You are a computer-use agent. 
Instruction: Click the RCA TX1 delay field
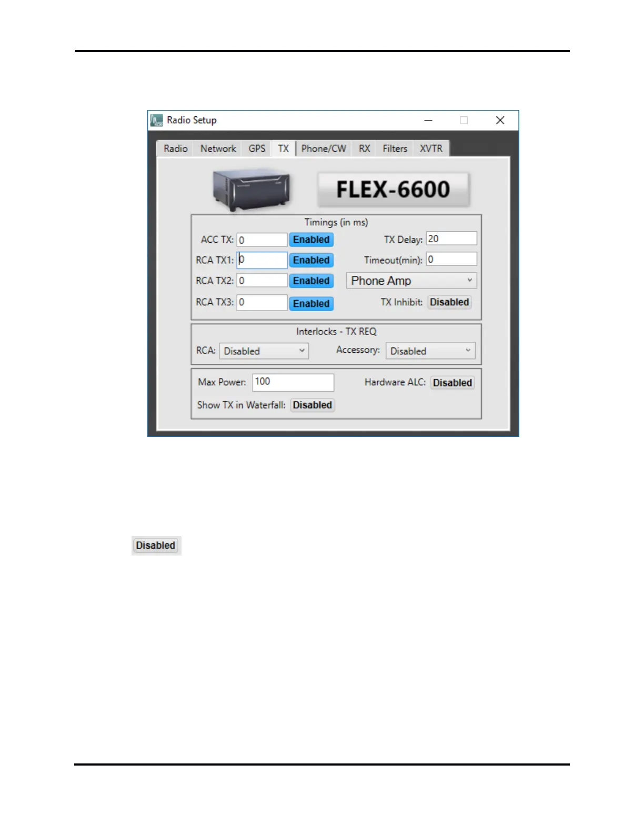[x=262, y=260]
